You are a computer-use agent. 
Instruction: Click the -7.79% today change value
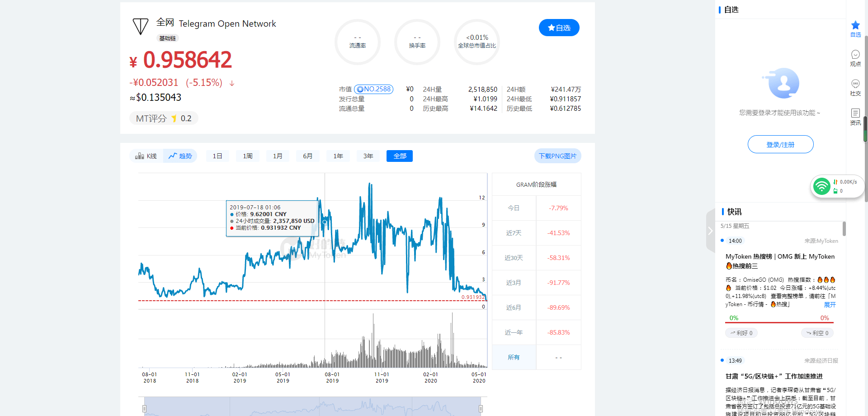(558, 208)
